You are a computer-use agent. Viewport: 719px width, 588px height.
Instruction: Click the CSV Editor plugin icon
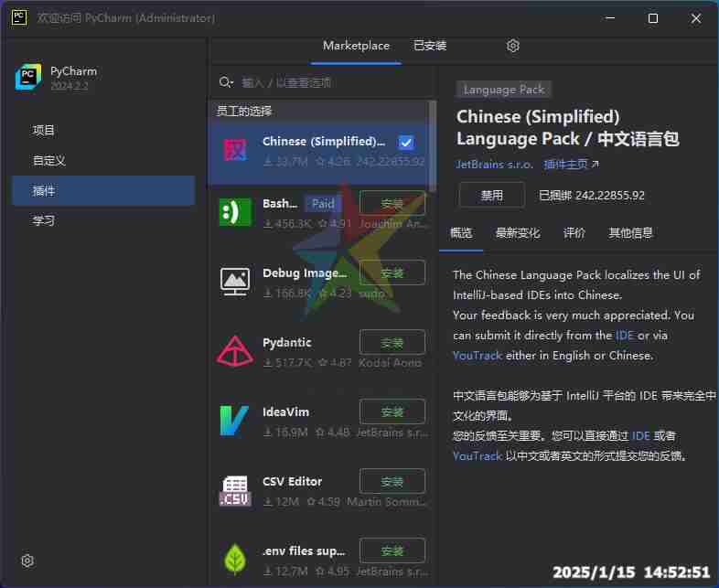(235, 490)
